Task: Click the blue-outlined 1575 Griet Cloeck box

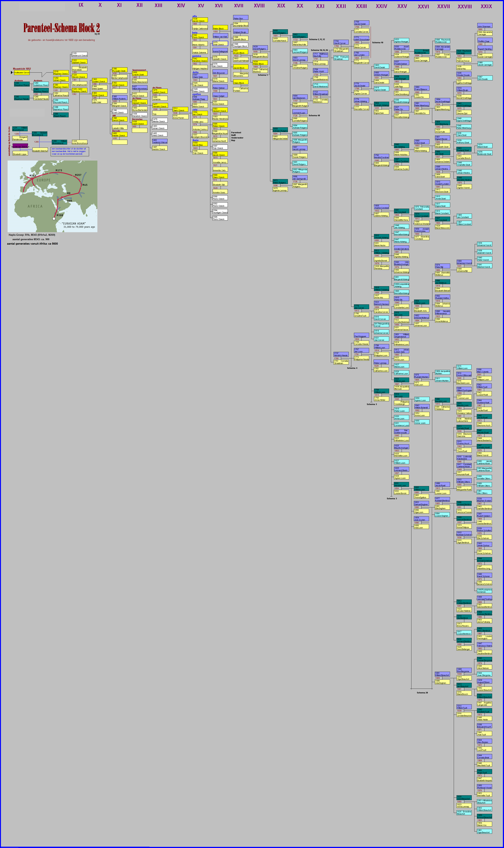Action: tap(220, 43)
